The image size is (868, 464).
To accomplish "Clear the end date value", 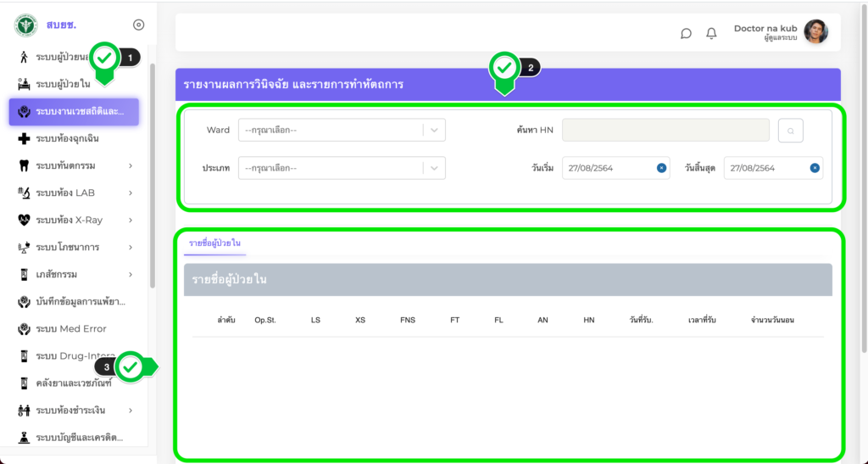I will (x=815, y=168).
